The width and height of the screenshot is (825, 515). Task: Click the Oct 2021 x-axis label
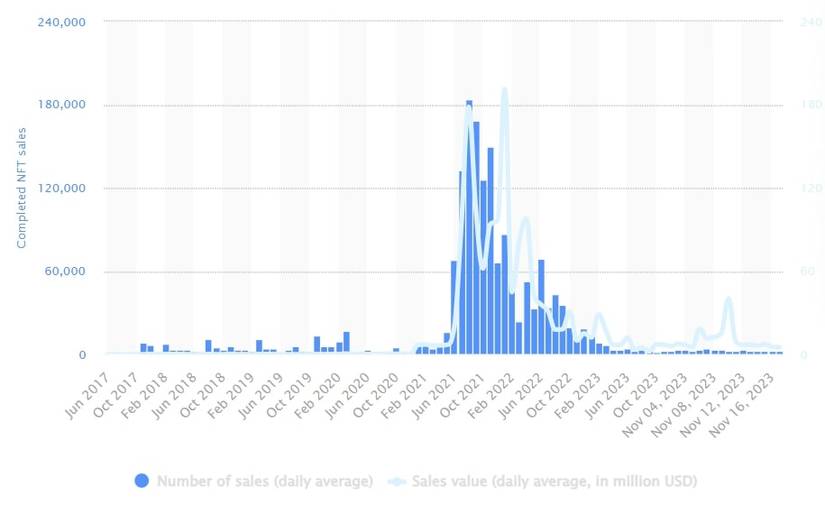[461, 396]
